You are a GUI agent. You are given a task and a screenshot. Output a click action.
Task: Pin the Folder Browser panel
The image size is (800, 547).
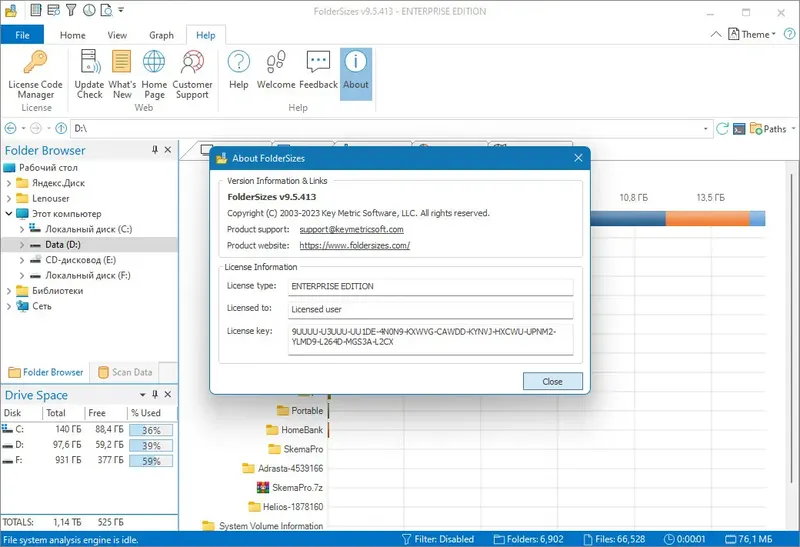click(x=155, y=150)
